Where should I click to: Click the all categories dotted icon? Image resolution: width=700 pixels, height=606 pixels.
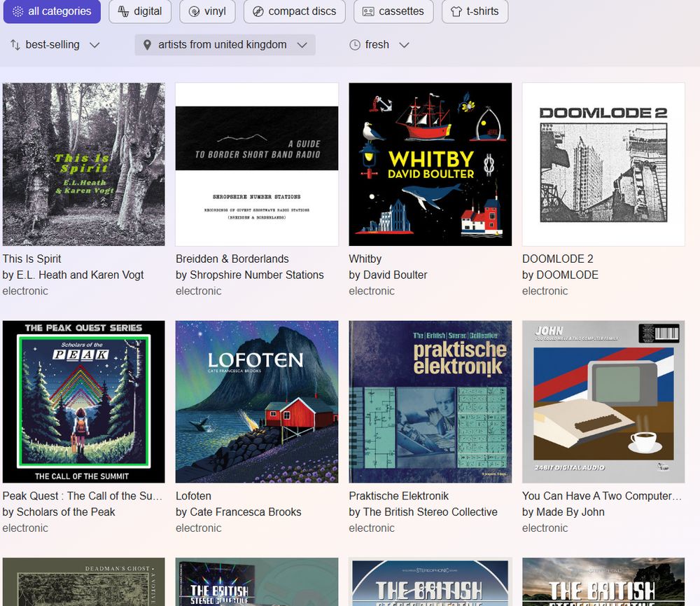[x=18, y=12]
